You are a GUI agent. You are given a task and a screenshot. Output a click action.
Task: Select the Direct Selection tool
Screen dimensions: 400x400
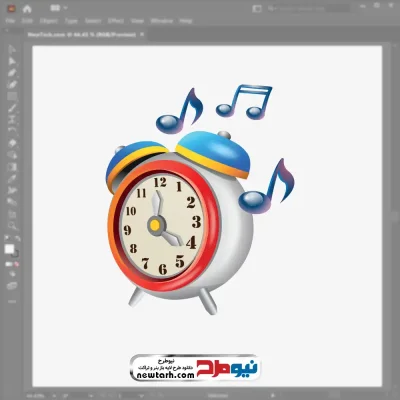12,61
